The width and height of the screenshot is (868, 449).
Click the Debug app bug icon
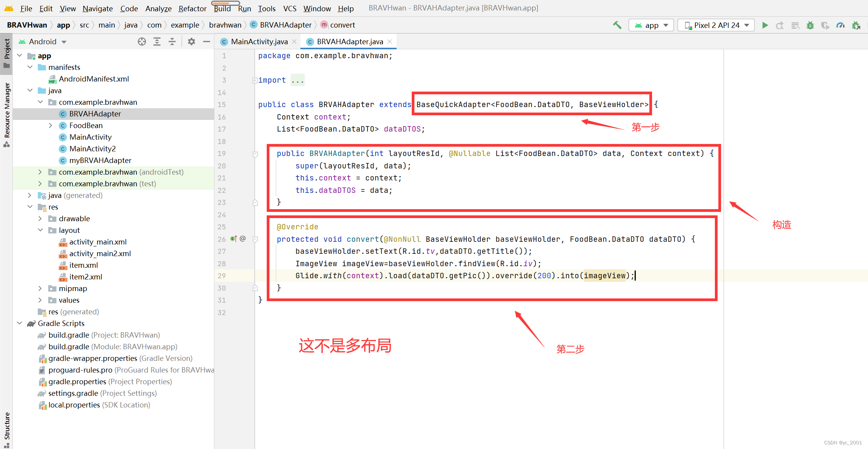pos(810,26)
